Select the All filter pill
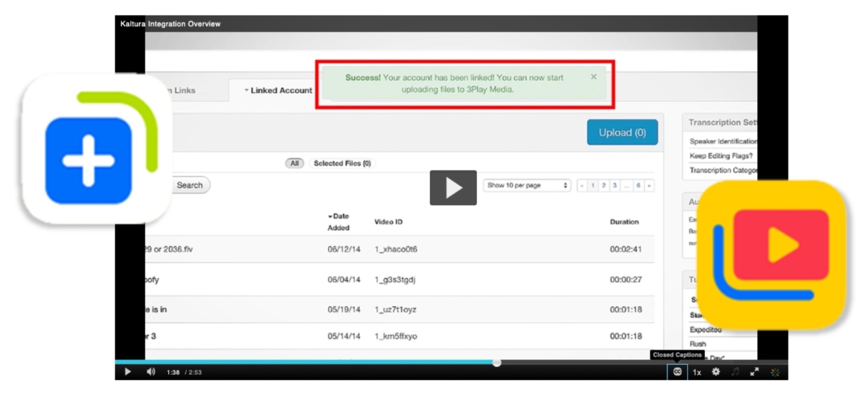Image resolution: width=868 pixels, height=401 pixels. point(294,163)
